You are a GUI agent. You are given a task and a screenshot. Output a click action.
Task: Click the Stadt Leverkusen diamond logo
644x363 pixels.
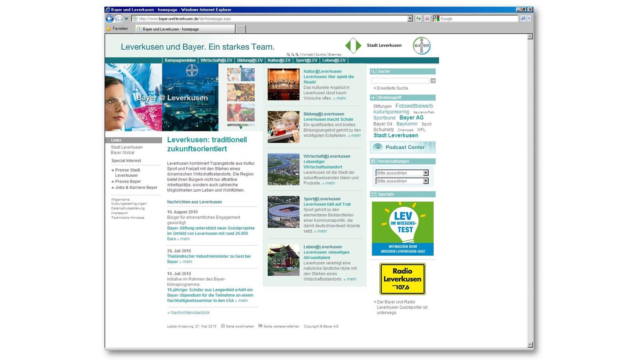coord(353,45)
